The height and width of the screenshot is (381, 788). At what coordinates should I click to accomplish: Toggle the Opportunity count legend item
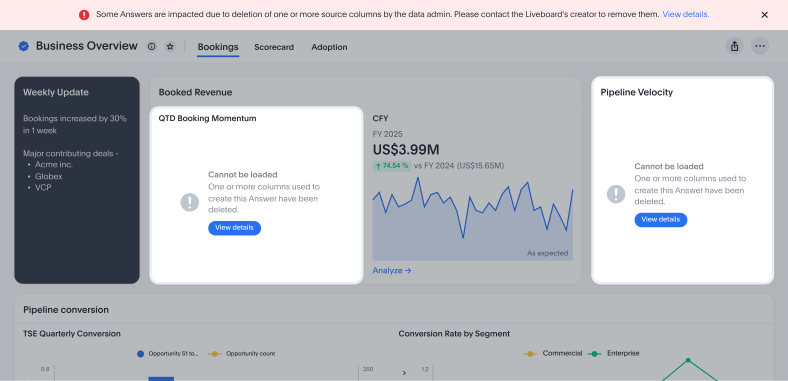[241, 354]
